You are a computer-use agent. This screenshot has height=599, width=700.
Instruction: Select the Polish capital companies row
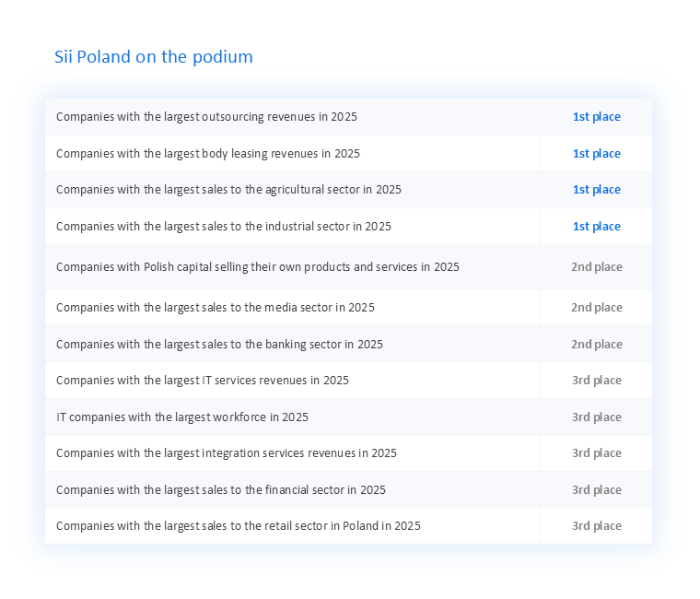pos(348,266)
